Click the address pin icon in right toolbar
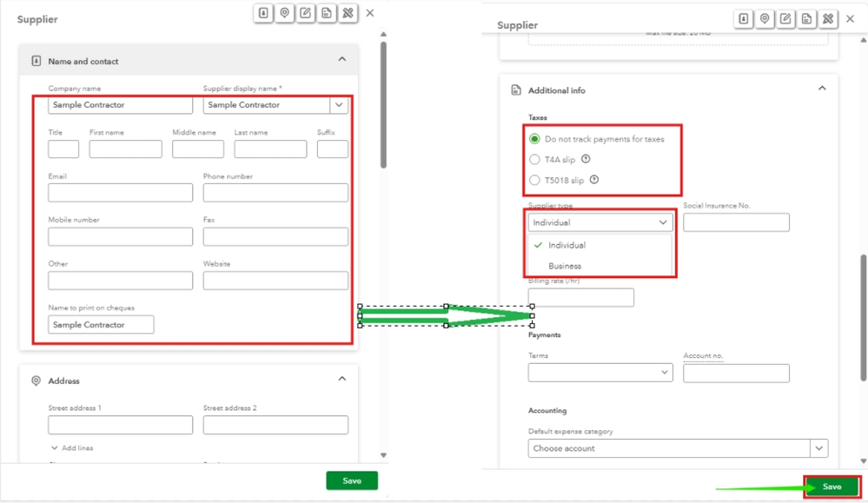This screenshot has width=868, height=503. pos(765,19)
